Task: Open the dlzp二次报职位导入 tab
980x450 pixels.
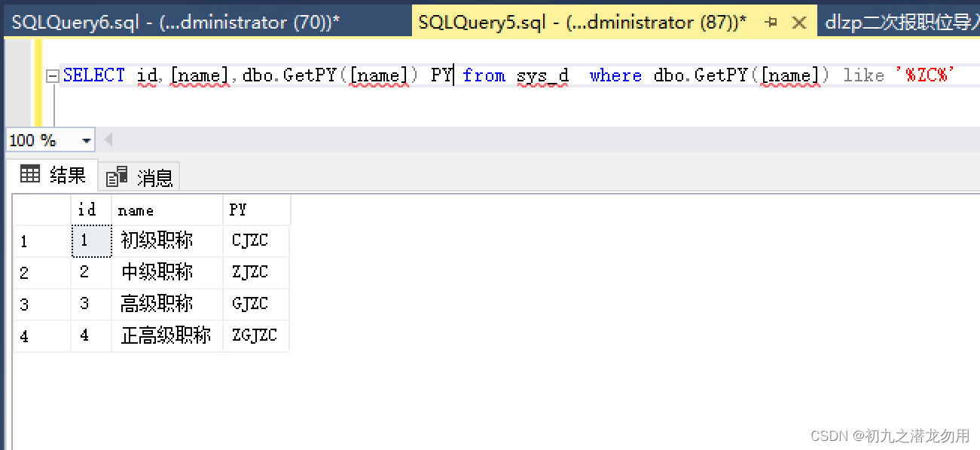Action: [898, 23]
